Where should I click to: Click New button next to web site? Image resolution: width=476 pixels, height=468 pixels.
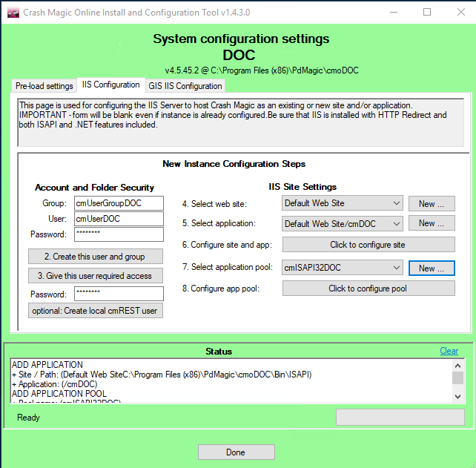coord(431,203)
